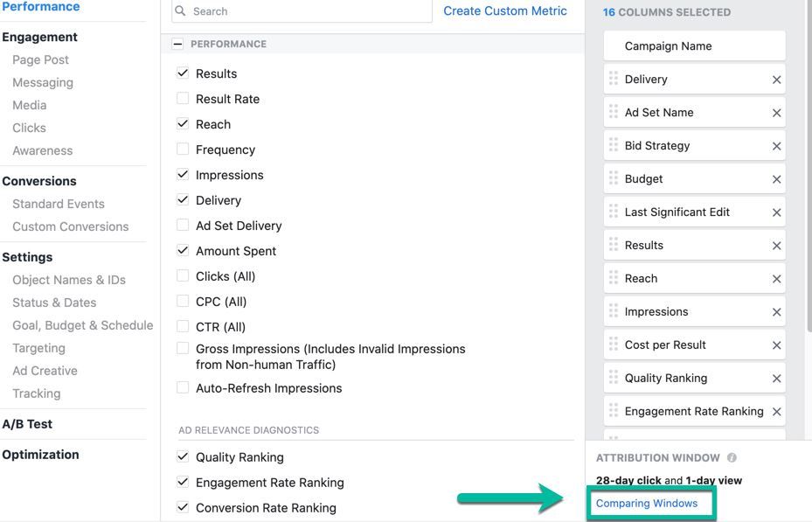
Task: Enable CTR (All) metric
Action: pyautogui.click(x=183, y=326)
